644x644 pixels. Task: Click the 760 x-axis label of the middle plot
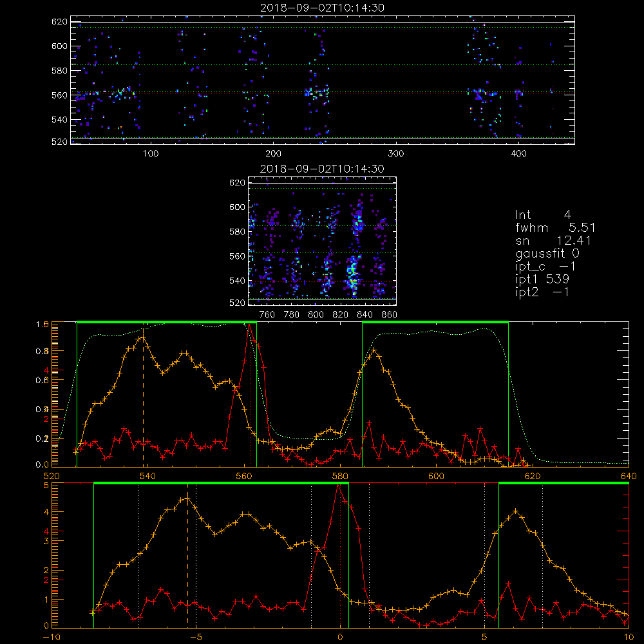[x=267, y=315]
